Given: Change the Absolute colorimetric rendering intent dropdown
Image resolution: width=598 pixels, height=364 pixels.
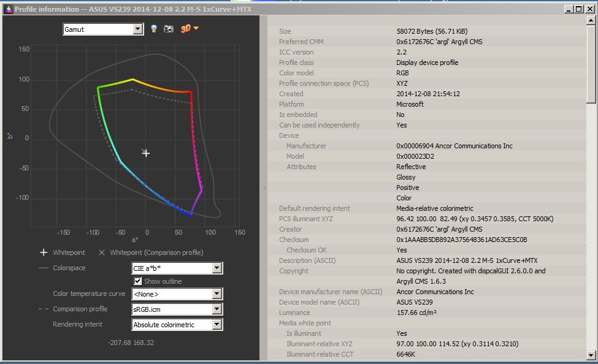Looking at the screenshot, I should 217,325.
